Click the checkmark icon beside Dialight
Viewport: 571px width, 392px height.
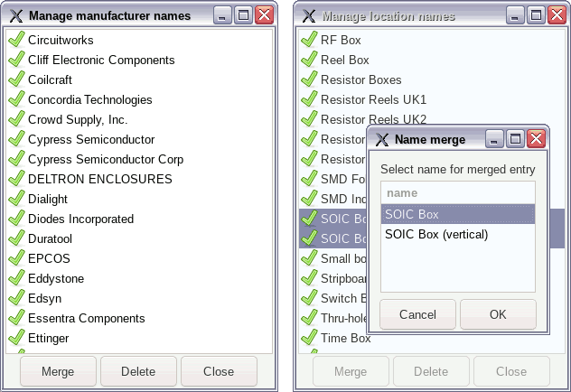[x=16, y=199]
